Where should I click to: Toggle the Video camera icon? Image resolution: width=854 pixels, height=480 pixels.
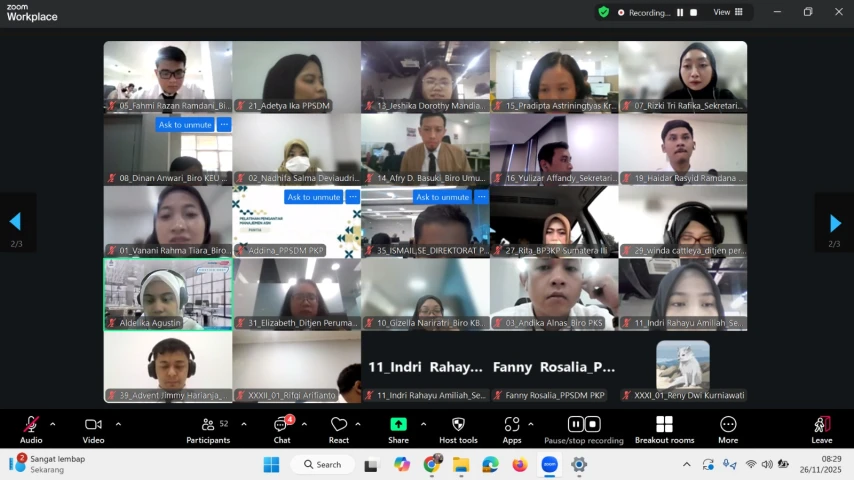tap(93, 424)
